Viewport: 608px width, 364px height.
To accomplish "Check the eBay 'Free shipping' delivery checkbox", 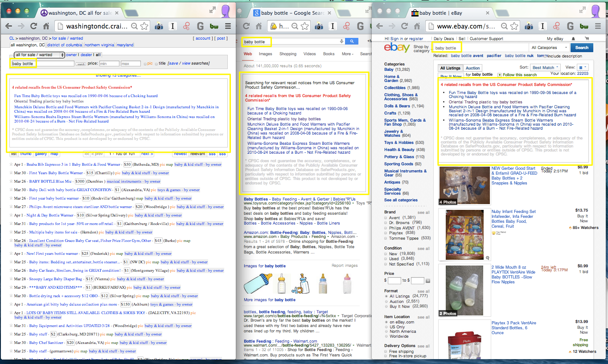I will (386, 352).
